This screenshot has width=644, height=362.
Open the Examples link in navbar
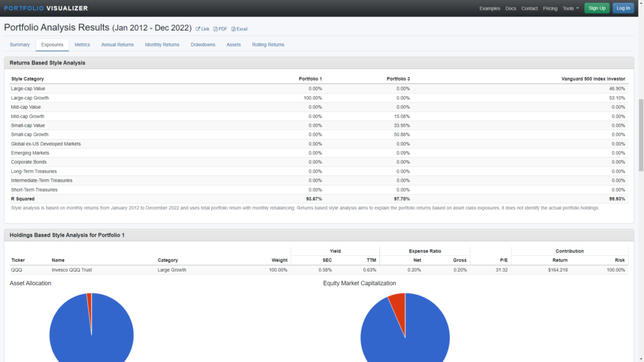coord(489,8)
